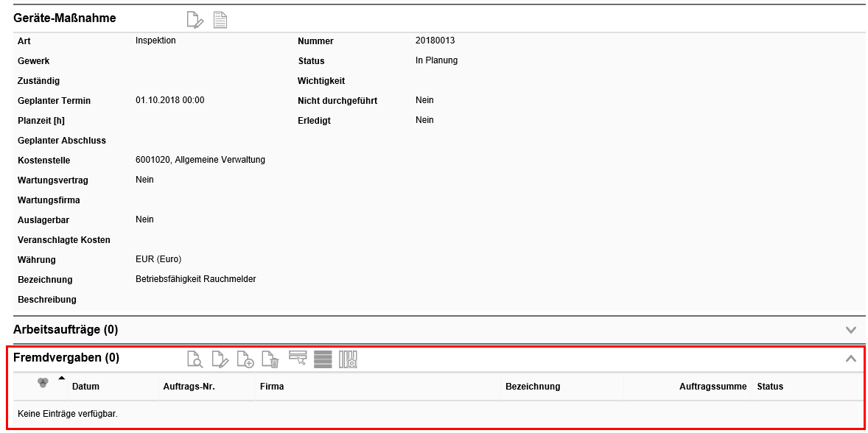Add a new Fremdvergabe with the plus icon

click(x=246, y=359)
